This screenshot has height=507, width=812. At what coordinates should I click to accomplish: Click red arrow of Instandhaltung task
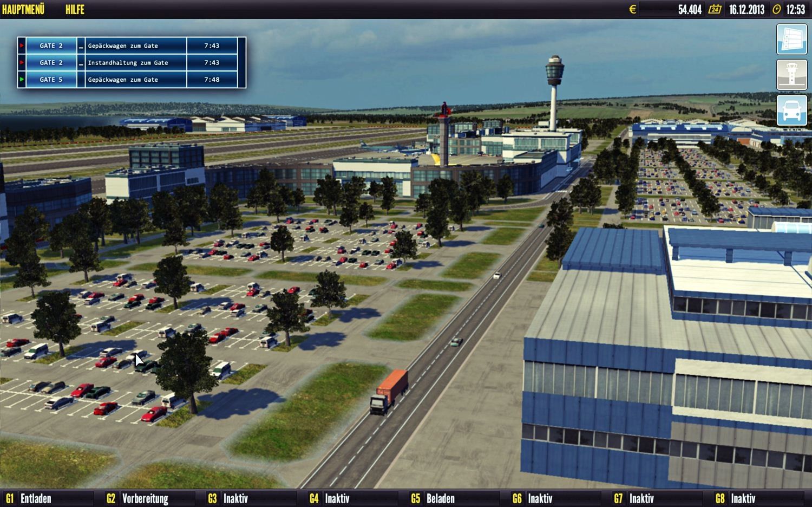click(x=22, y=63)
